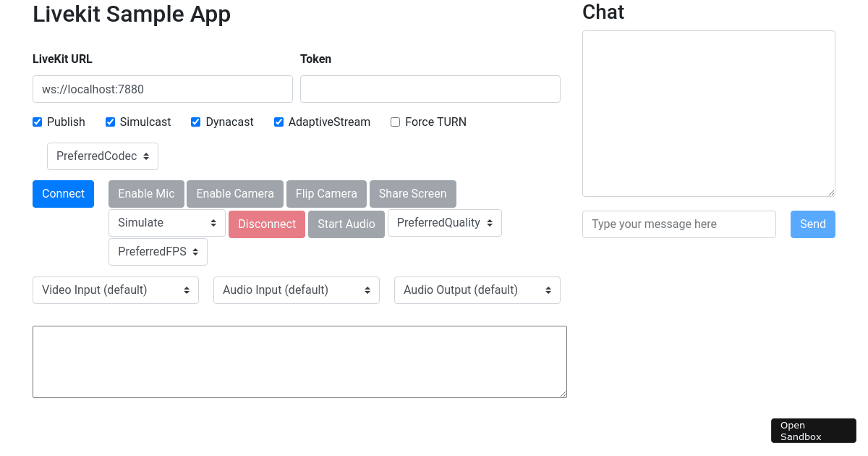Click the Connect button
The image size is (868, 456).
pyautogui.click(x=63, y=193)
